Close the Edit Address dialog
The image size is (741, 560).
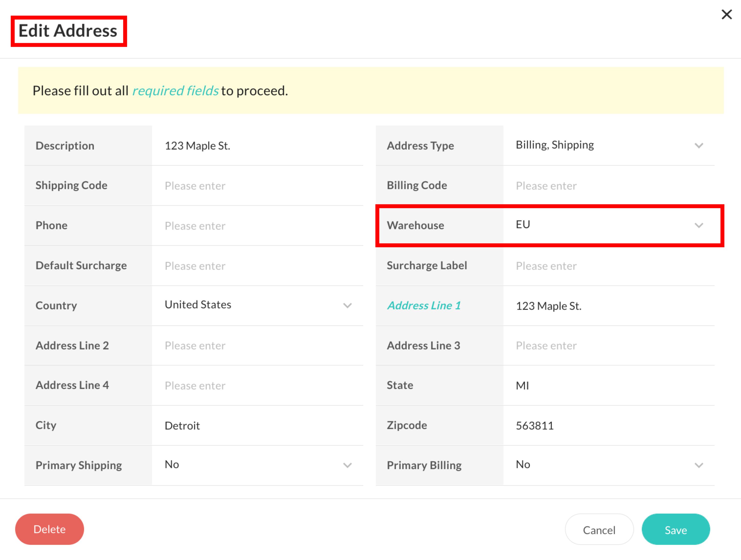[726, 15]
